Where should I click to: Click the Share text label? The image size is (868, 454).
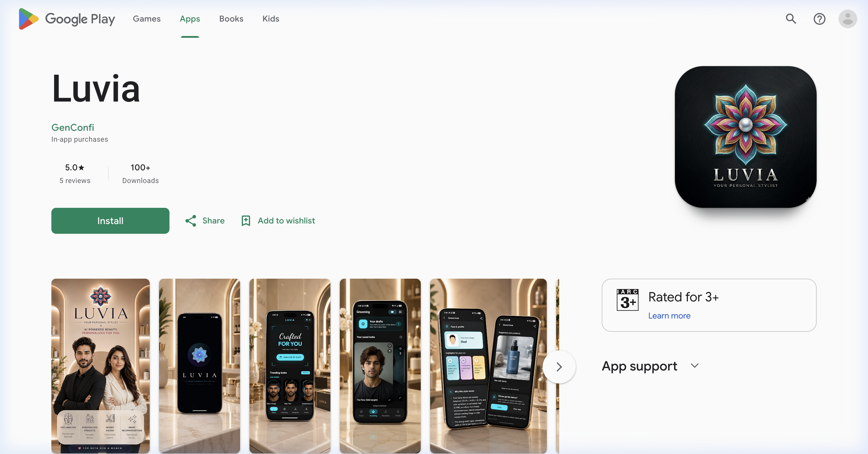(x=213, y=221)
